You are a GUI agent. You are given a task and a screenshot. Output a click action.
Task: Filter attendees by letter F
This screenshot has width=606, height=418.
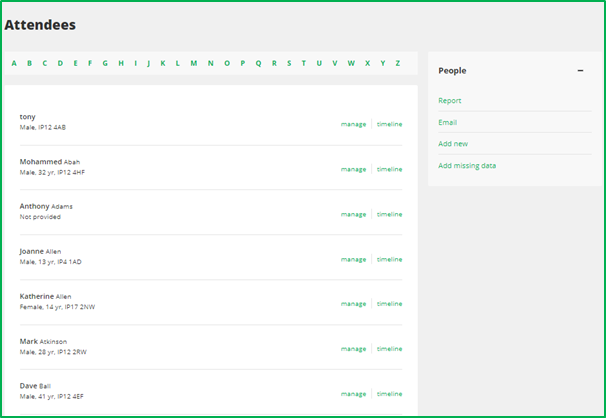[90, 63]
